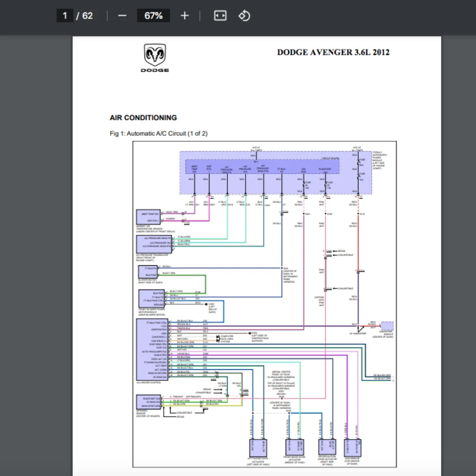Screen dimensions: 476x476
Task: Click the zoom out minus icon
Action: (x=123, y=16)
